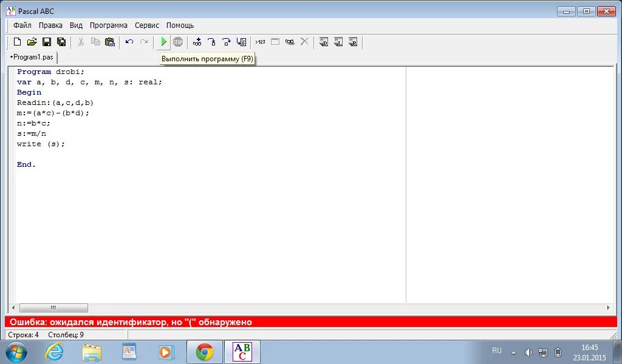Open the media player taskbar icon
Viewport: 622px width, 364px height.
(166, 352)
